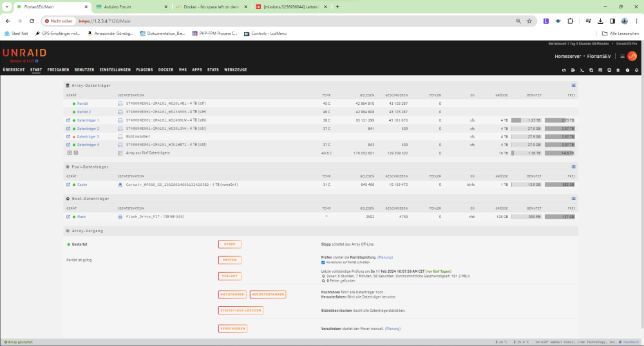Open the Parität 2 device link
This screenshot has height=346, width=644.
[x=84, y=112]
